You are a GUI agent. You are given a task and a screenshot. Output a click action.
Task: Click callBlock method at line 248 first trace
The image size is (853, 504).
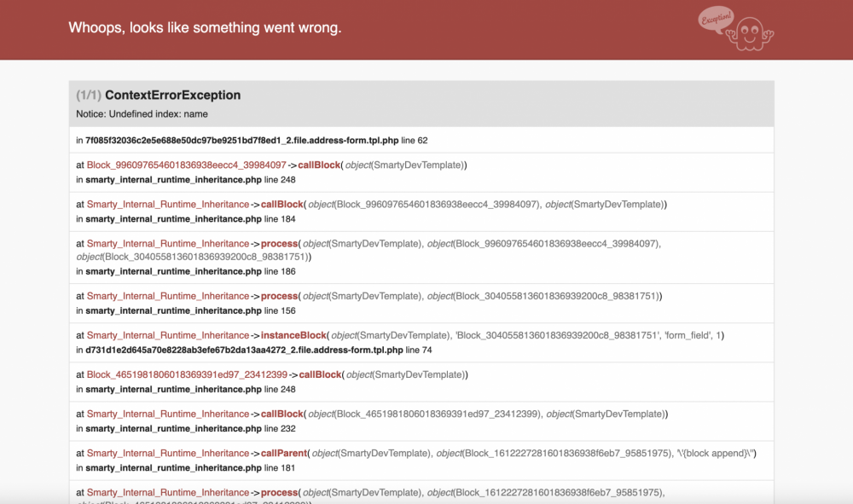pyautogui.click(x=319, y=165)
